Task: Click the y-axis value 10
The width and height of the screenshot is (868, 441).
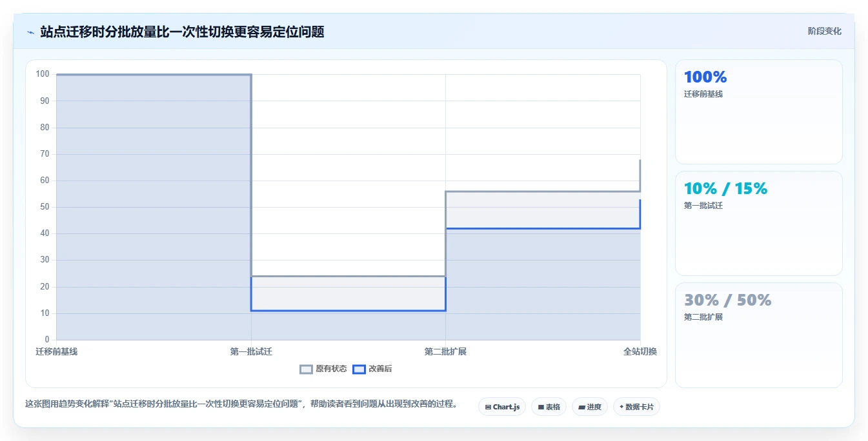Action: coord(45,313)
